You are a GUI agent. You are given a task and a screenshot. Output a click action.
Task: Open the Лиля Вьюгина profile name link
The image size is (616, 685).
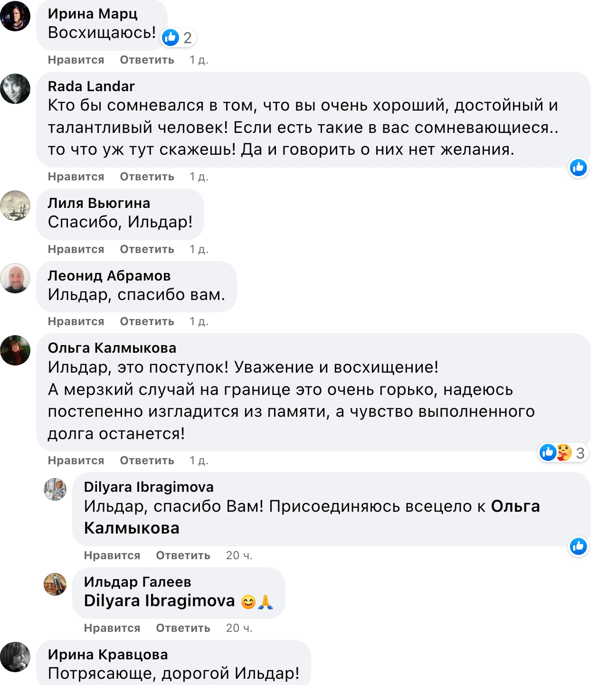click(99, 203)
